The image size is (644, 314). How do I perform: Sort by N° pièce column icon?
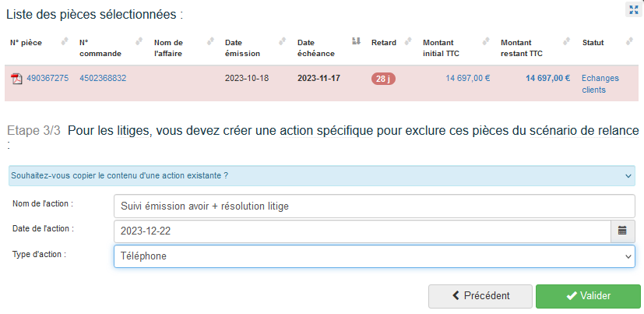[x=65, y=41]
